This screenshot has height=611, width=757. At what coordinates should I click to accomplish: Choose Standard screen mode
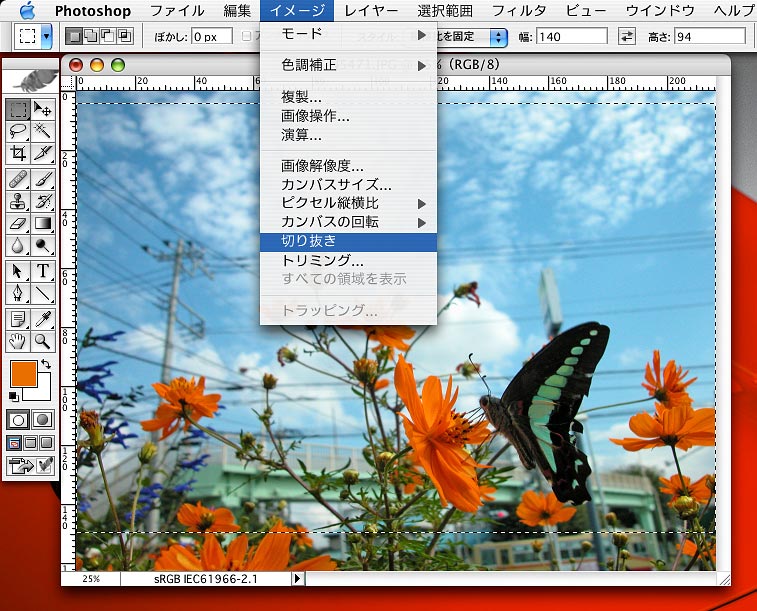tap(14, 443)
